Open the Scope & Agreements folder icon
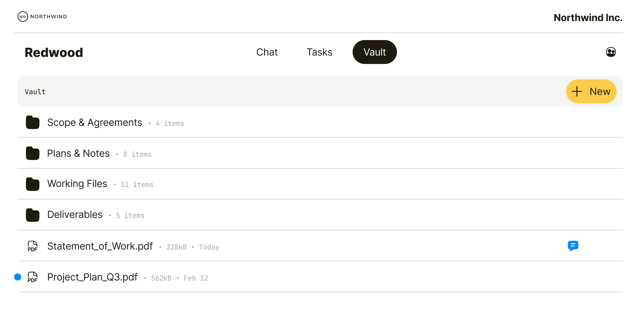 32,123
